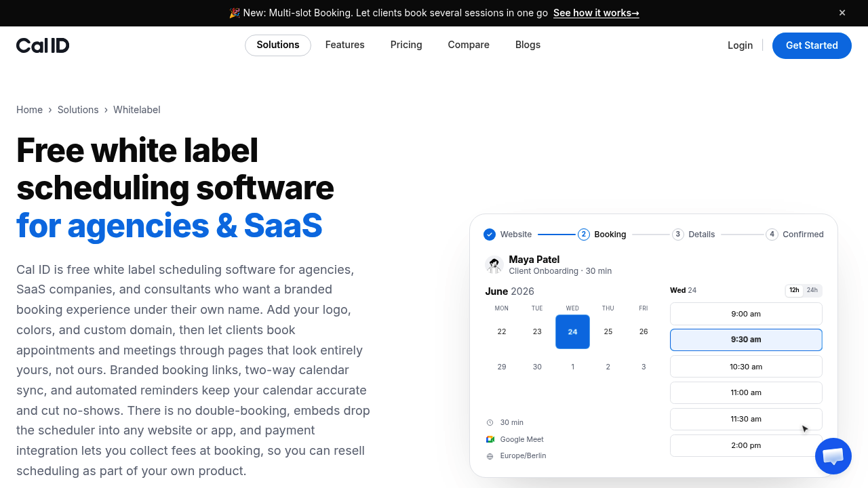Click the 'June 2026' month heading
The height and width of the screenshot is (488, 868).
tap(510, 291)
